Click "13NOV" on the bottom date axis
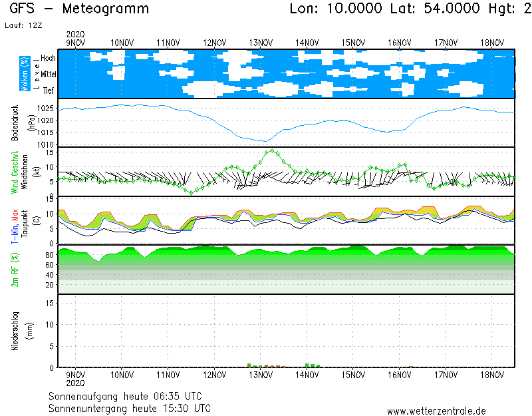Viewport: 532px width, 416px height. 261,375
